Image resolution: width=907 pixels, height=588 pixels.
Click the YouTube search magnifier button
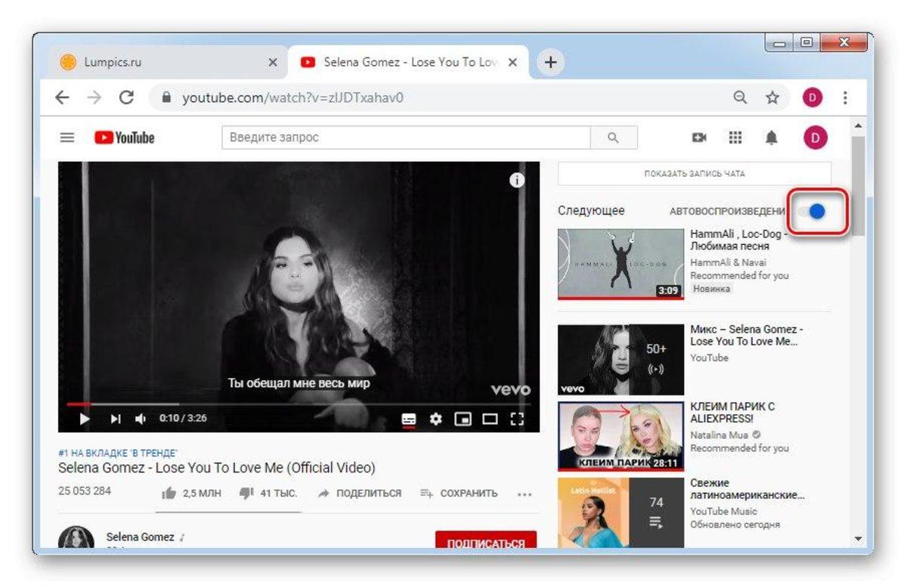click(613, 138)
